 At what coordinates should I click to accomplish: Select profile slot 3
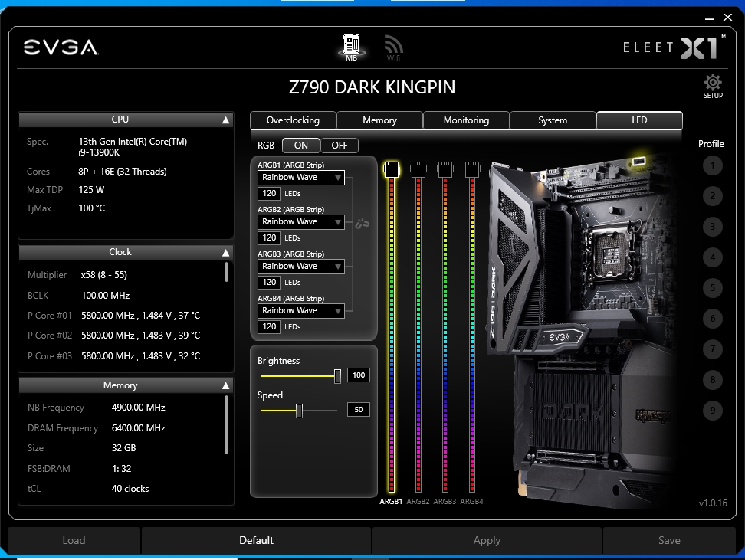pyautogui.click(x=712, y=227)
